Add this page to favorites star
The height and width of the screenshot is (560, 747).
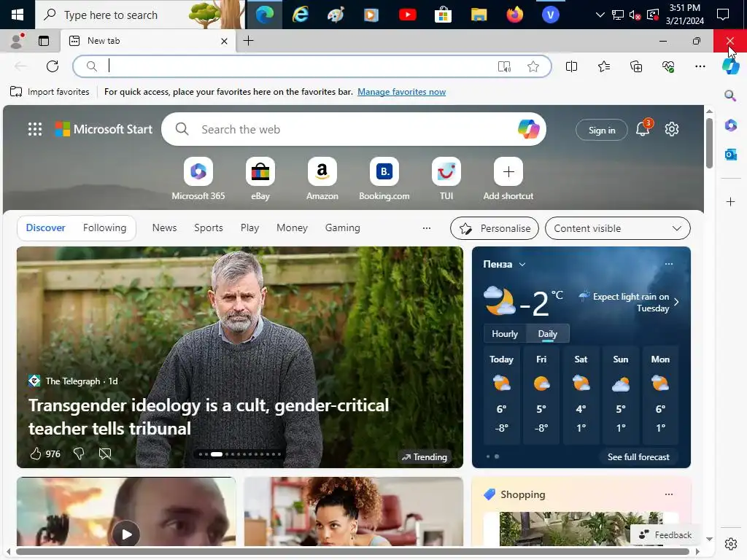(x=533, y=66)
